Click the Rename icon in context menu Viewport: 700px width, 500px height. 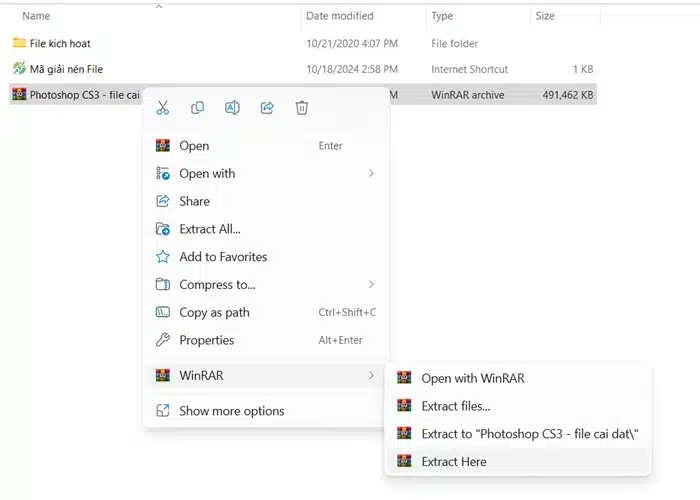click(x=232, y=108)
